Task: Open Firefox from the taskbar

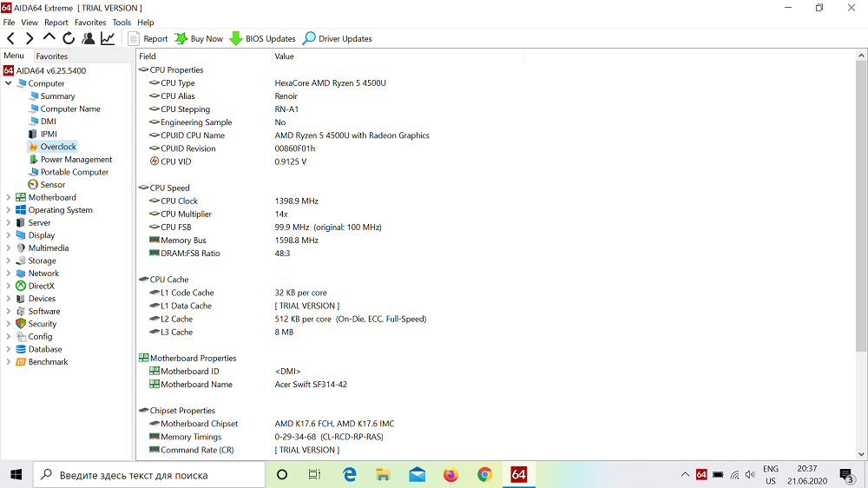Action: point(450,475)
